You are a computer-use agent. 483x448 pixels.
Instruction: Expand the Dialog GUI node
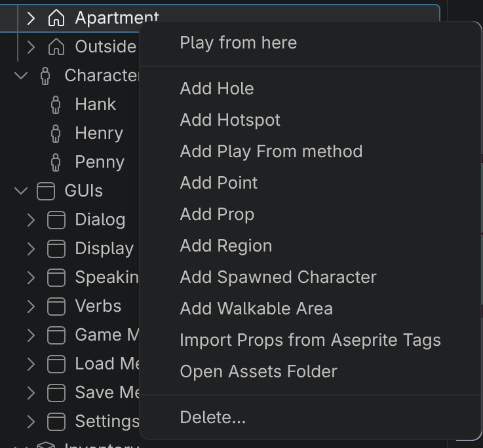coord(31,220)
